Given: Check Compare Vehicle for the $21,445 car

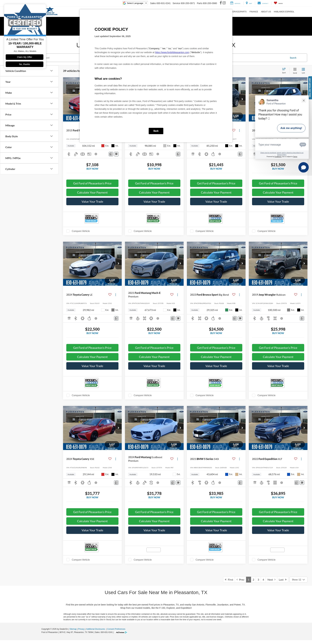Looking at the screenshot, I should [192, 231].
